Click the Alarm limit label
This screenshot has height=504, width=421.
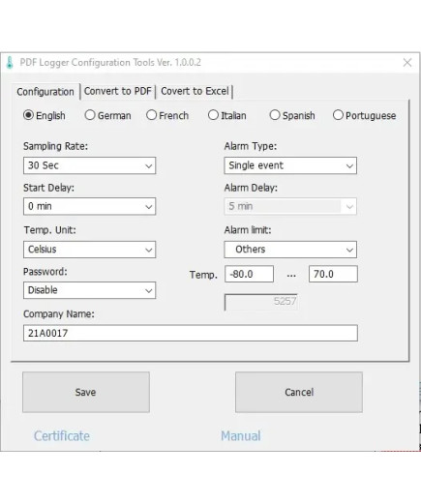pyautogui.click(x=248, y=230)
